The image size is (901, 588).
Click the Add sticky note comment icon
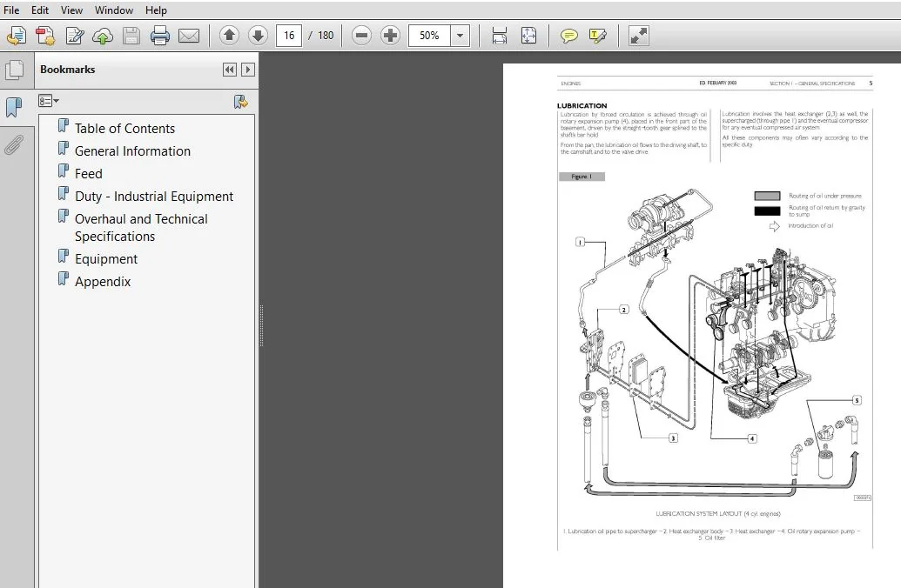click(x=568, y=37)
